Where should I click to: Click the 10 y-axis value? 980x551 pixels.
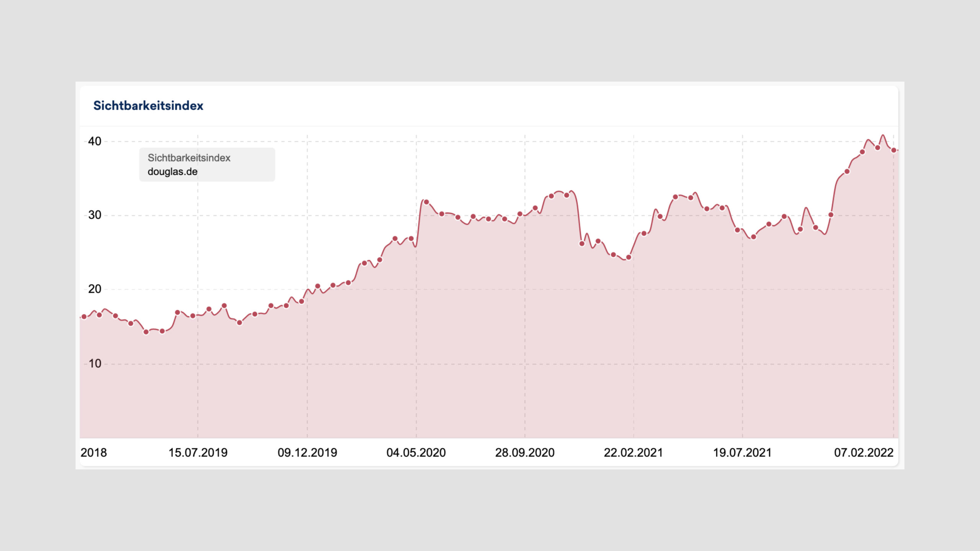point(95,364)
